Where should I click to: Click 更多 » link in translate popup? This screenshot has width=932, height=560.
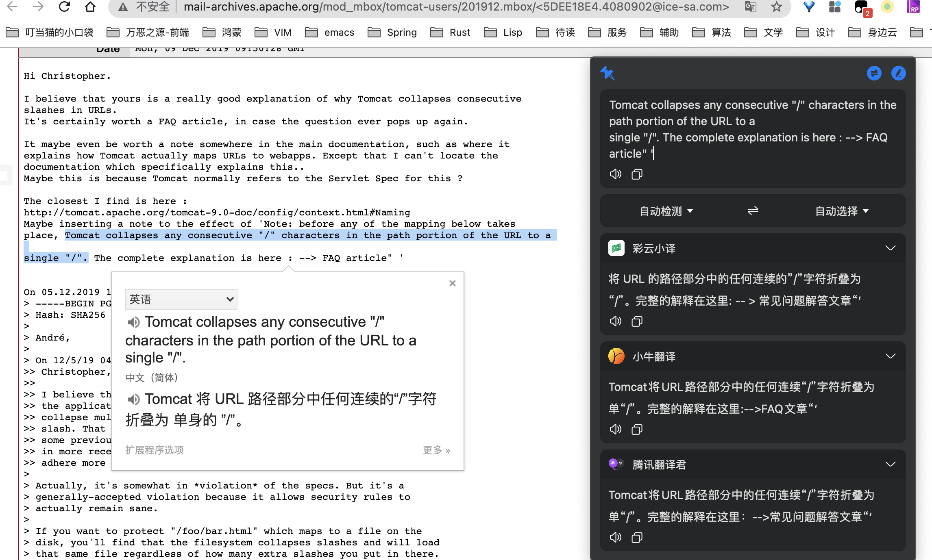tap(436, 450)
